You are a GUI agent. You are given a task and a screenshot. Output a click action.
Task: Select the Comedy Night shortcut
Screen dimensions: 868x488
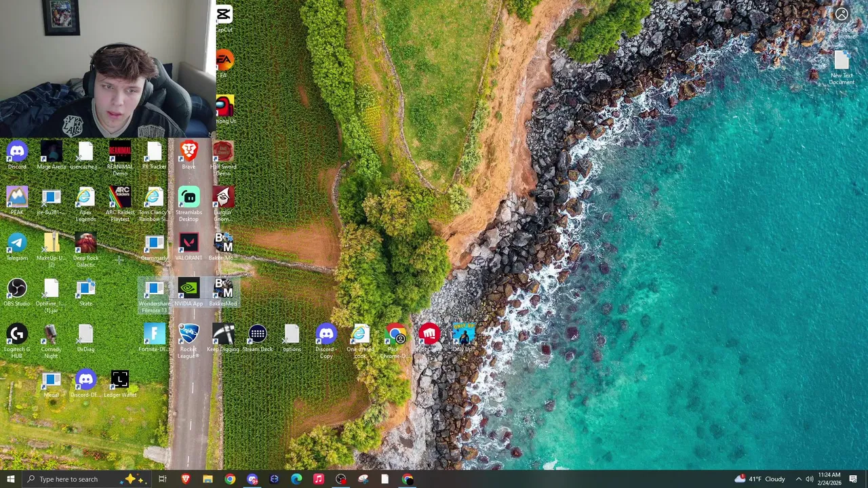pyautogui.click(x=52, y=342)
